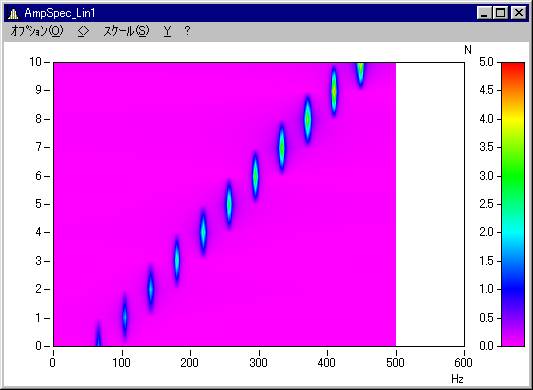Click the N unit label above color scale
The image size is (533, 390).
click(468, 50)
